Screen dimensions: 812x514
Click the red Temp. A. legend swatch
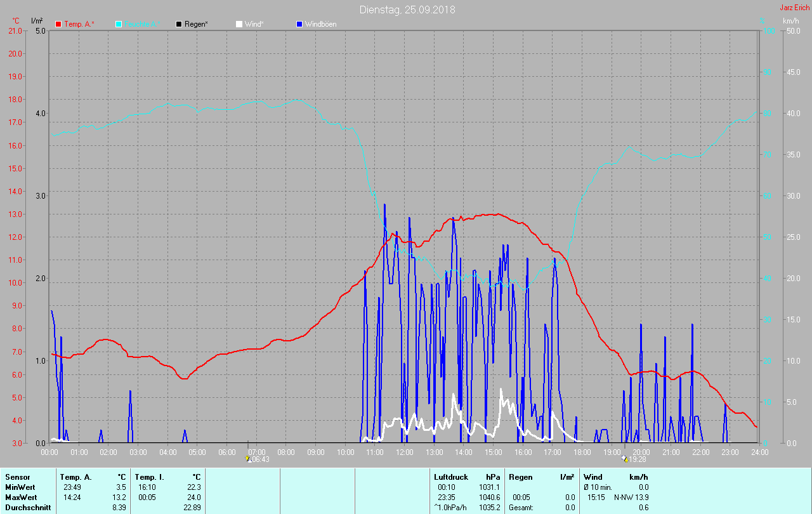point(58,24)
